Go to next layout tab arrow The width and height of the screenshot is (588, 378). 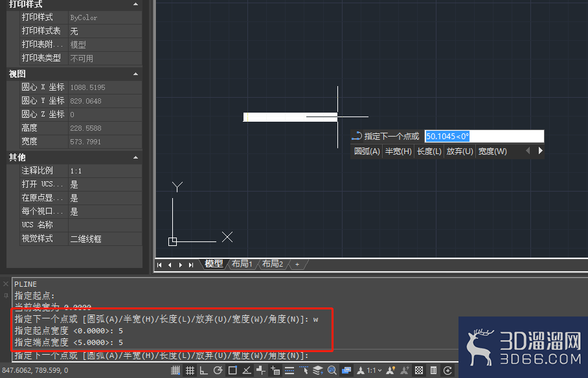(x=181, y=265)
